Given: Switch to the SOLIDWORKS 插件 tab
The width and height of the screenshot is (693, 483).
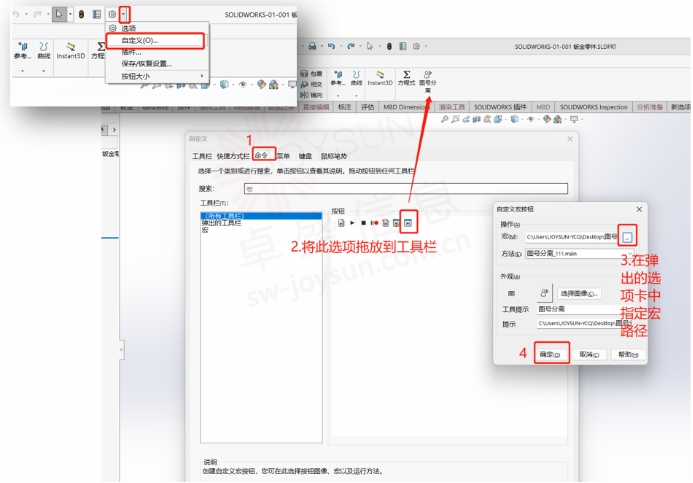Looking at the screenshot, I should pos(500,107).
